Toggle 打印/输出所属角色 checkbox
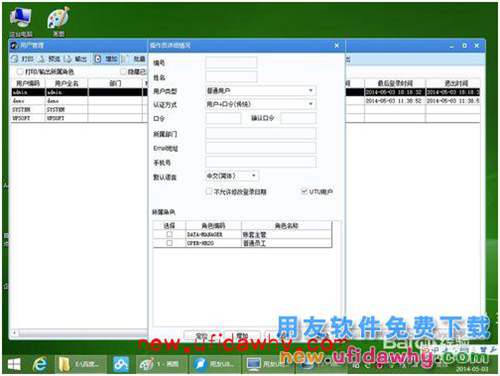The image size is (500, 376). tap(20, 72)
